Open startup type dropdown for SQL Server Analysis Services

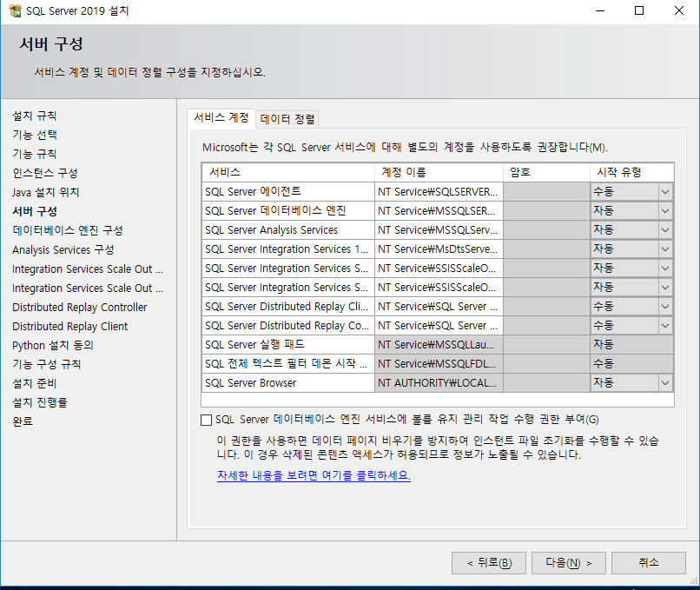[x=665, y=230]
